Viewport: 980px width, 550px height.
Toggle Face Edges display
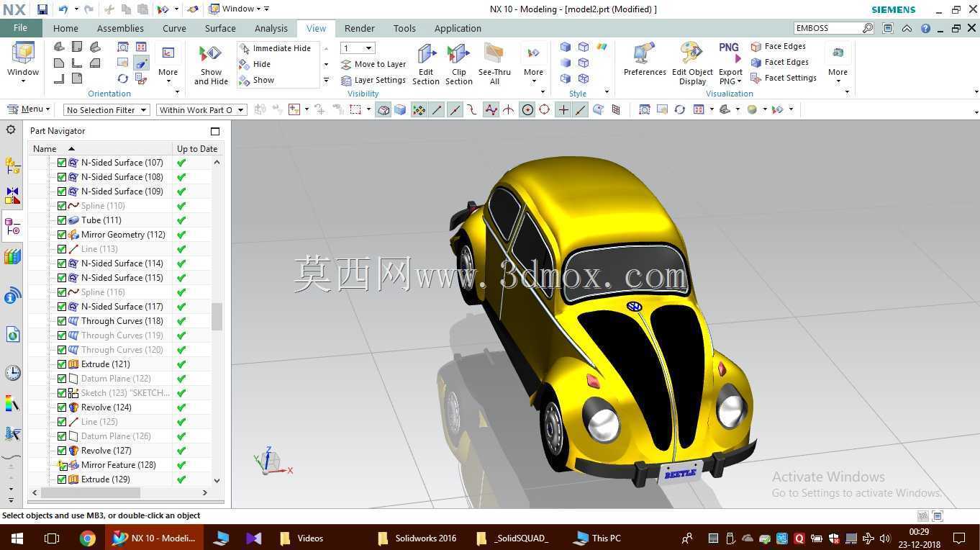click(x=778, y=46)
